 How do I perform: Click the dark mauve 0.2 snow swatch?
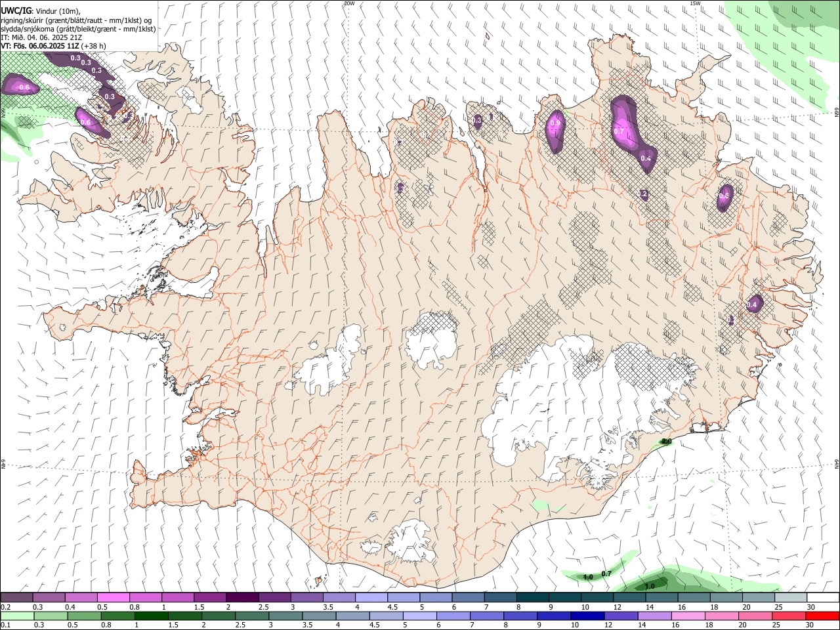pos(16,597)
